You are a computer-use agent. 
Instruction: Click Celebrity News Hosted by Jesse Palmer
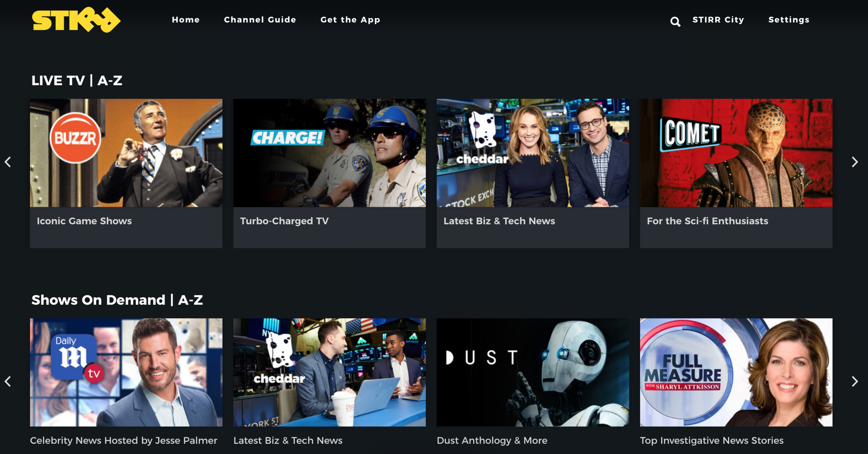124,440
